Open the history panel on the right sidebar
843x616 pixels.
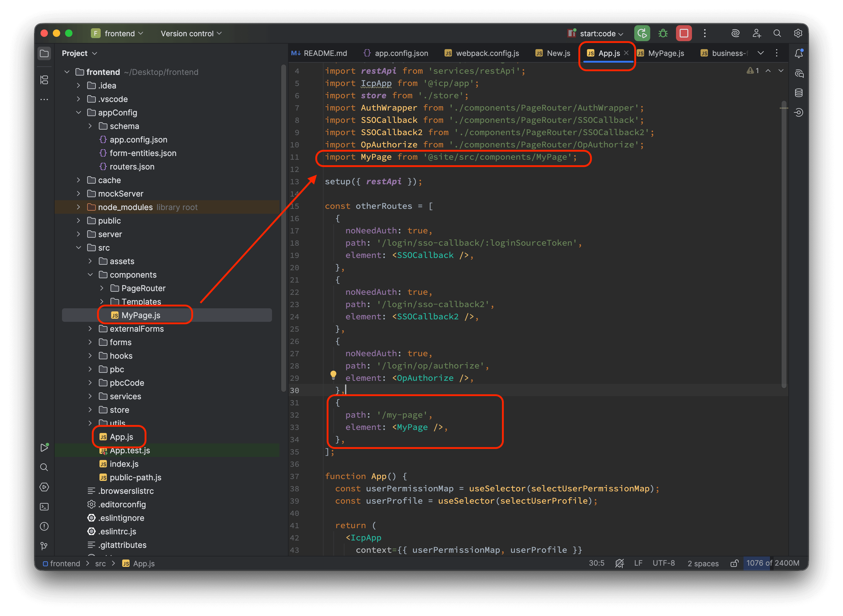799,112
